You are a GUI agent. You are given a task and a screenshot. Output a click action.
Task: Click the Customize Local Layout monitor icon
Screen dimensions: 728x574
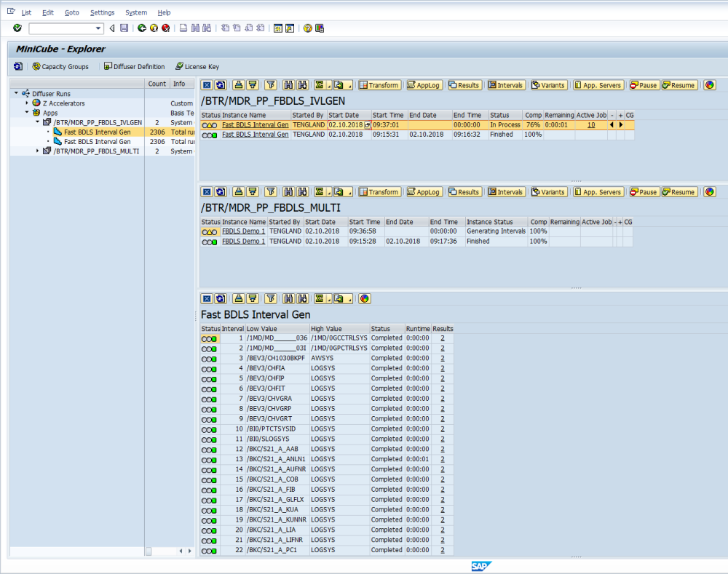320,28
